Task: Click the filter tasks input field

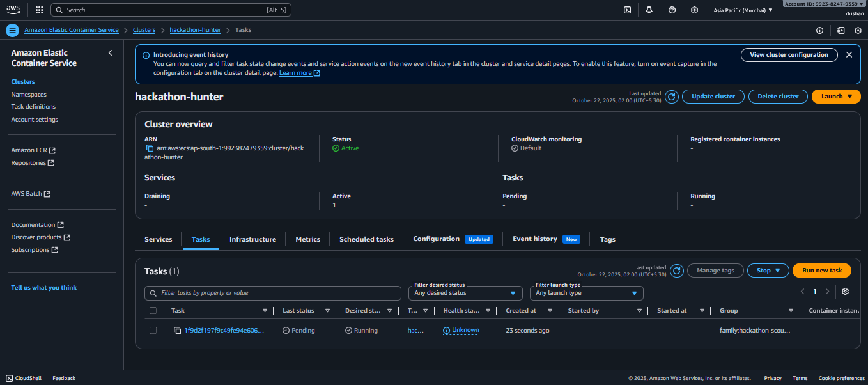Action: [x=272, y=293]
